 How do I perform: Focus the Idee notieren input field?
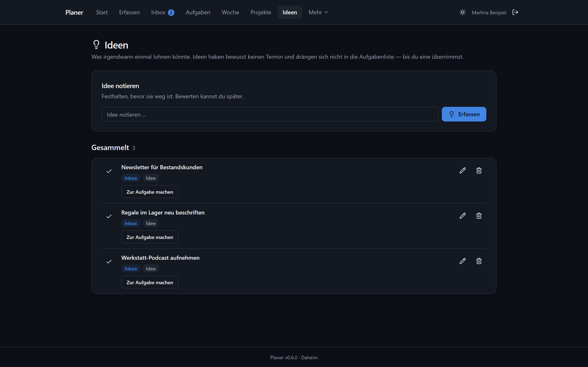click(x=270, y=114)
